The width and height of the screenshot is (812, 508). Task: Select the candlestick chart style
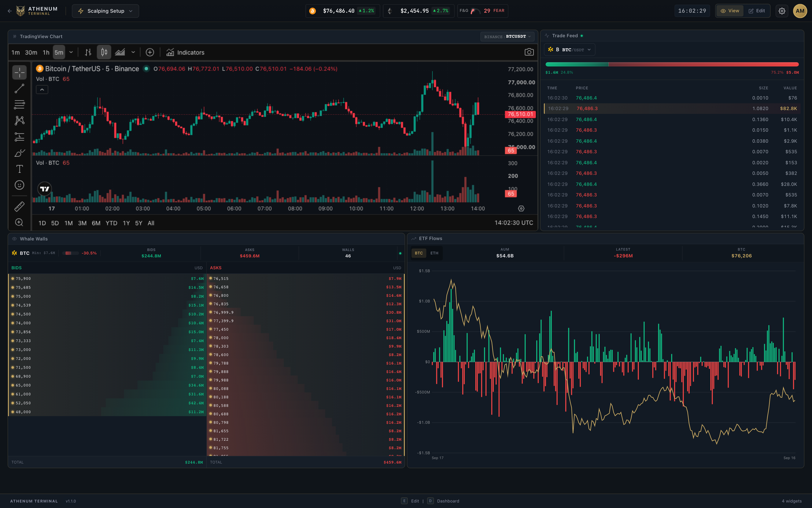pyautogui.click(x=104, y=52)
